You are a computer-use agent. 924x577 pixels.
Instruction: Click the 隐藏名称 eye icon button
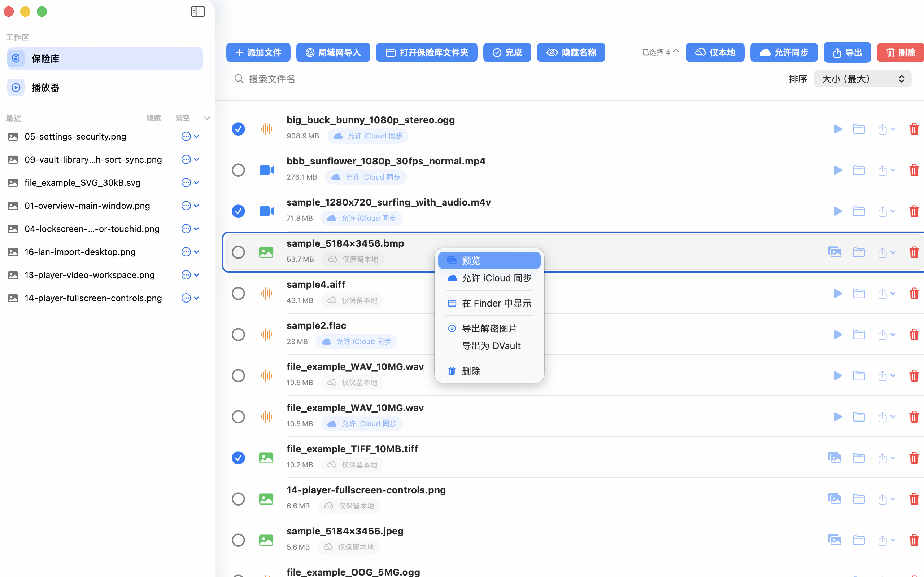[x=570, y=52]
